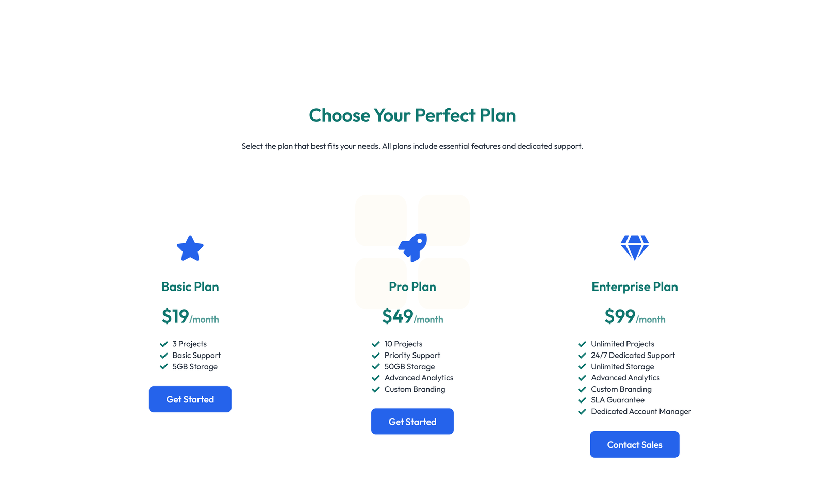Click the 24/7 Dedicated Support feature text
The height and width of the screenshot is (504, 825).
[633, 356]
